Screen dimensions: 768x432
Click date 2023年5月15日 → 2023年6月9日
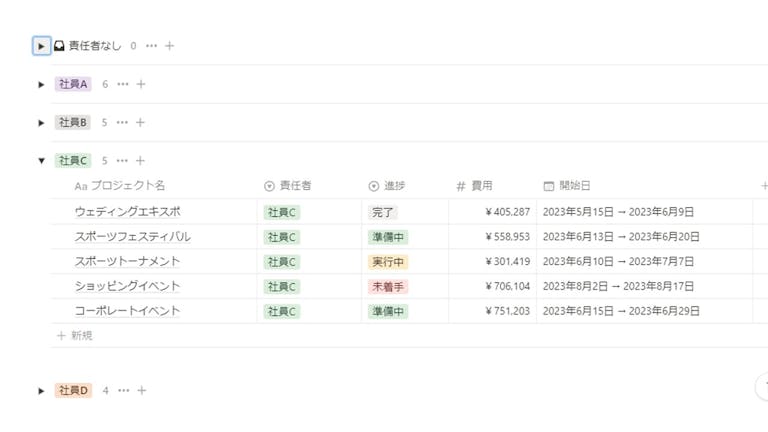coord(618,212)
